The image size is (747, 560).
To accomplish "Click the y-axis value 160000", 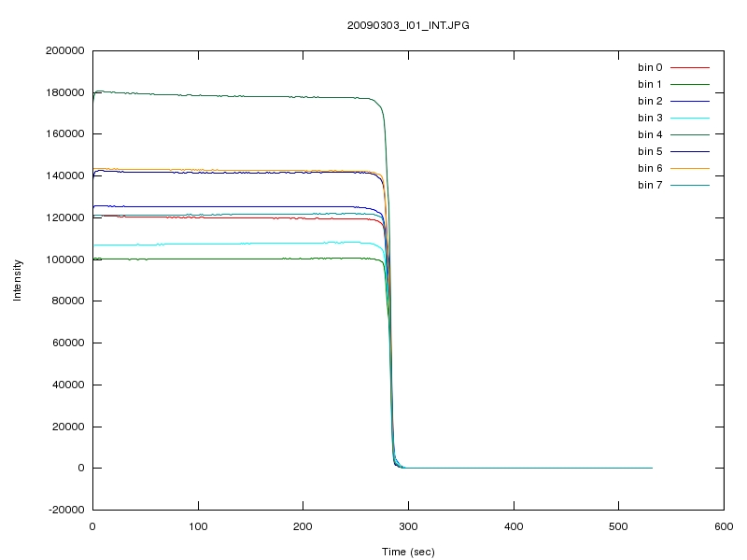I will (65, 133).
